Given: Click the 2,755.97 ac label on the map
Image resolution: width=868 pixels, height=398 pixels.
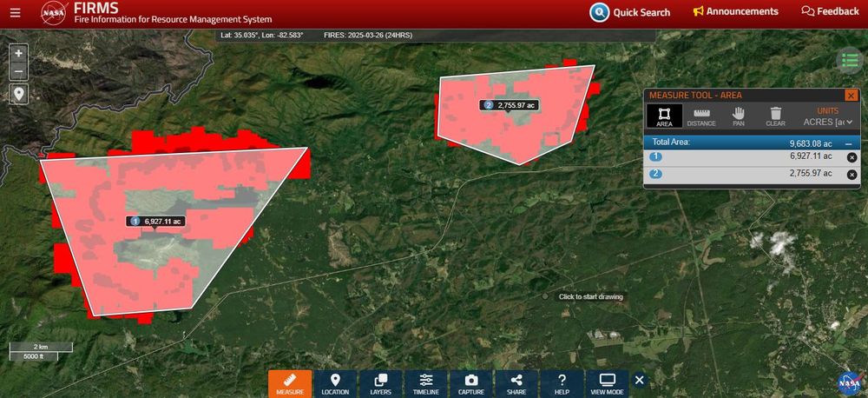Looking at the screenshot, I should pos(510,105).
